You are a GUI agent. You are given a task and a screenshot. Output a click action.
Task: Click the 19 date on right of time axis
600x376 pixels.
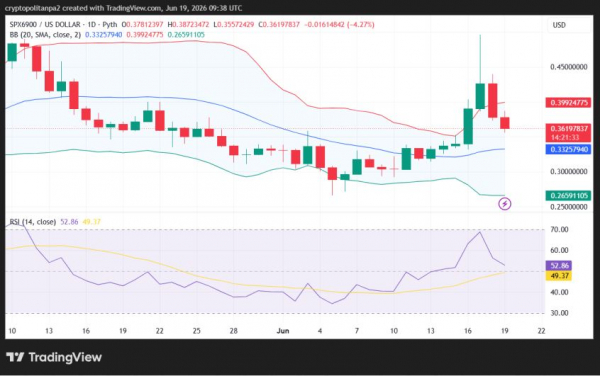click(505, 331)
